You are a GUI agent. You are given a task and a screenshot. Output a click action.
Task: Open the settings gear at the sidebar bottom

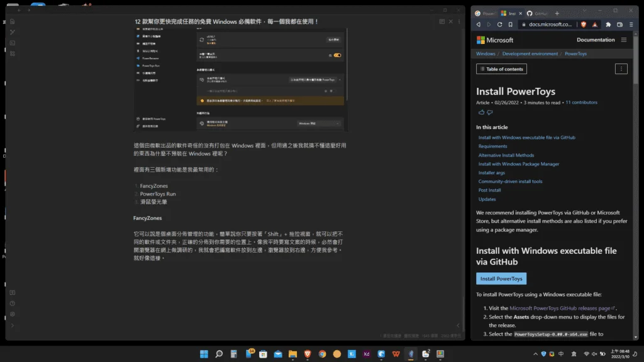13,314
